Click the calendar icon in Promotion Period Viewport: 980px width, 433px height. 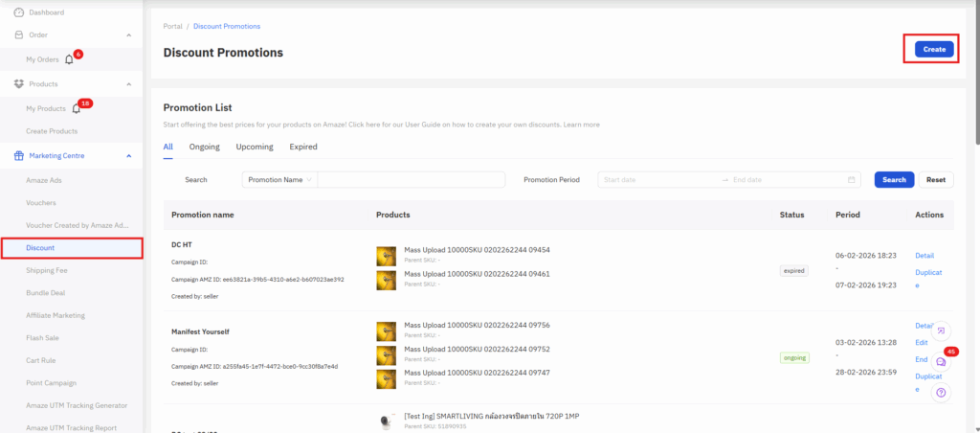coord(852,180)
